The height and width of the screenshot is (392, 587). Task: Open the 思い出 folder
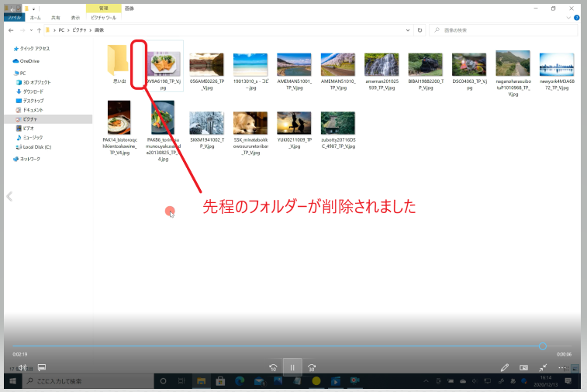pos(119,65)
